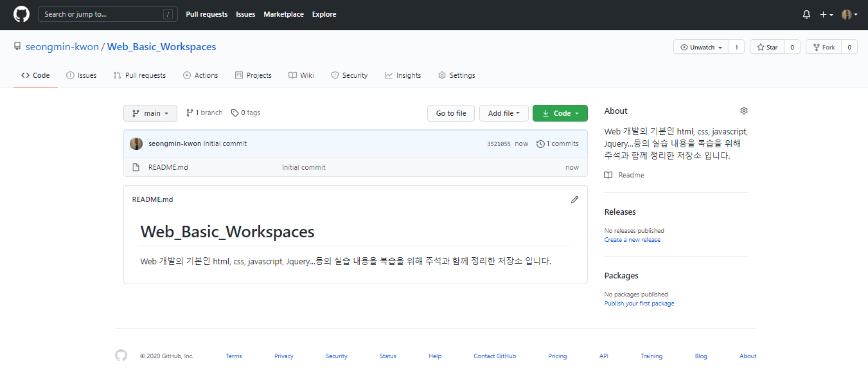Open the Initial commit message in commit bar

click(x=225, y=143)
